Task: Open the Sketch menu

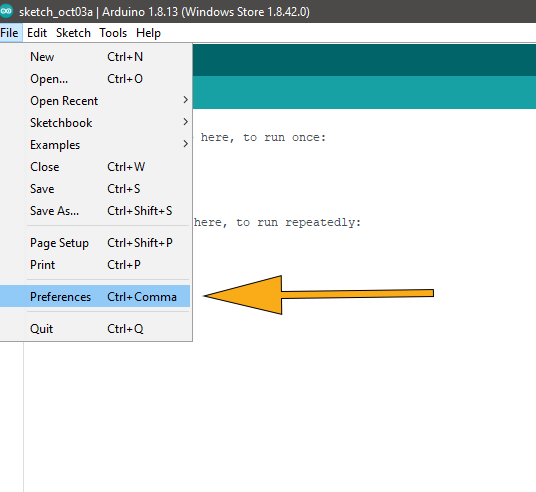Action: pyautogui.click(x=73, y=33)
